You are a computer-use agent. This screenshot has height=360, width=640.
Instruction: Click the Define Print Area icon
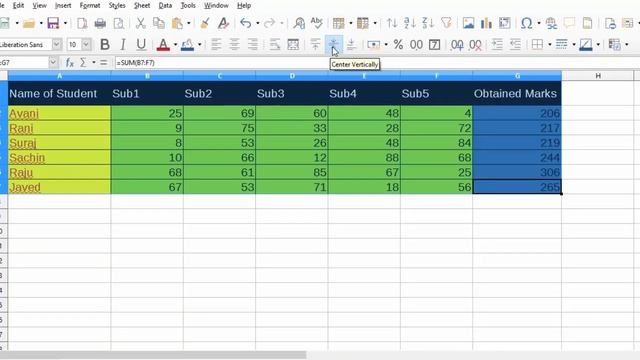610,23
